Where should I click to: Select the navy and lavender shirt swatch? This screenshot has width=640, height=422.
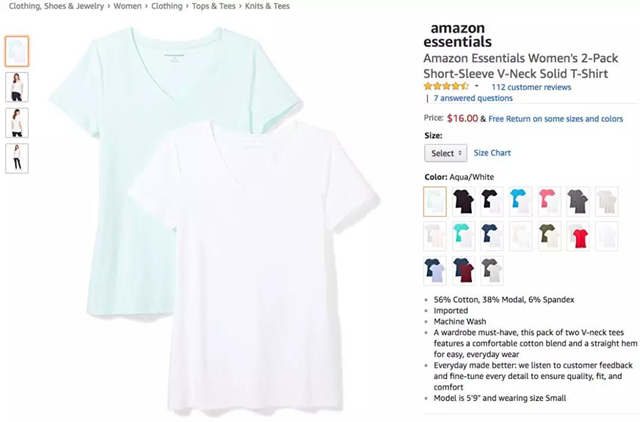435,271
